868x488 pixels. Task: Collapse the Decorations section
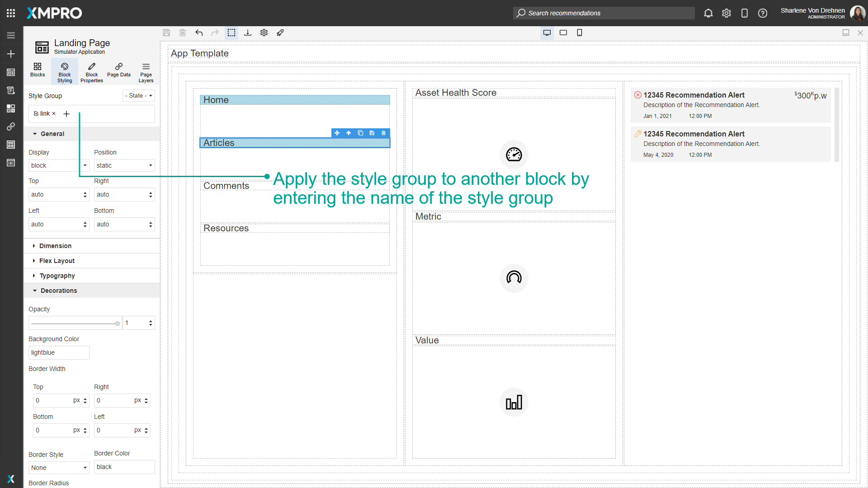[x=58, y=291]
